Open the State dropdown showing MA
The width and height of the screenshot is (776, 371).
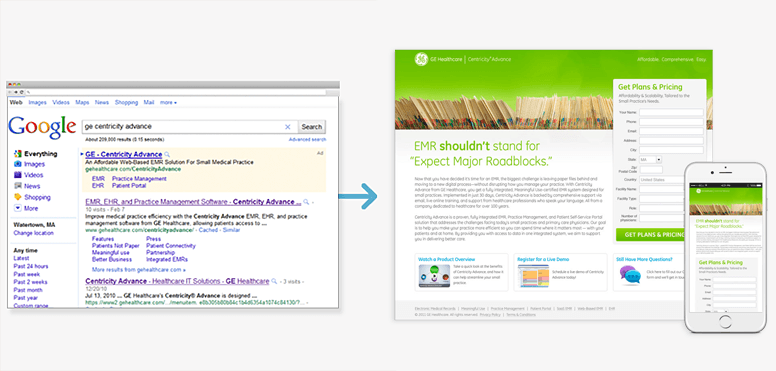pyautogui.click(x=650, y=160)
